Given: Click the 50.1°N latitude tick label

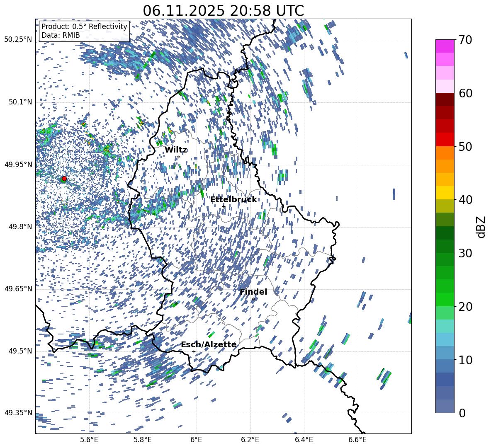Looking at the screenshot, I should pos(20,102).
